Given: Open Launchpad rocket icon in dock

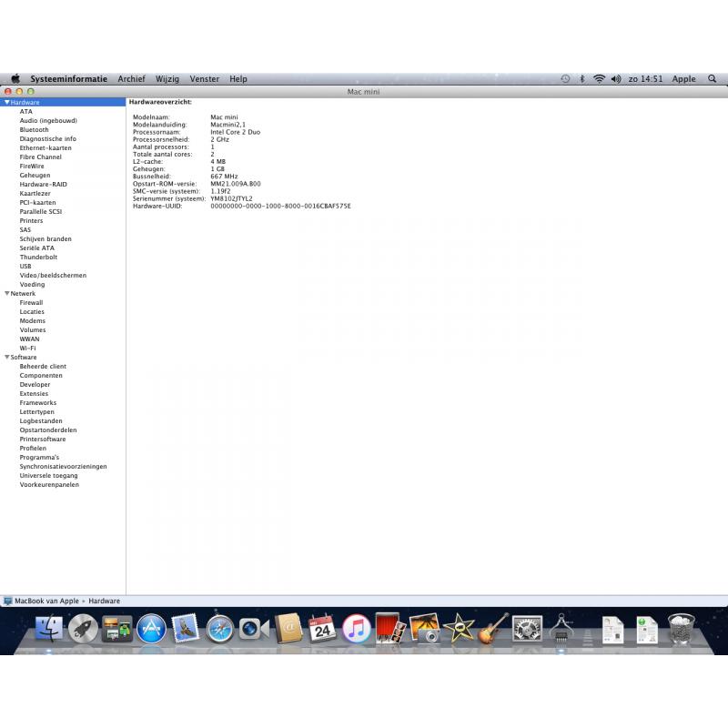Looking at the screenshot, I should (x=83, y=629).
